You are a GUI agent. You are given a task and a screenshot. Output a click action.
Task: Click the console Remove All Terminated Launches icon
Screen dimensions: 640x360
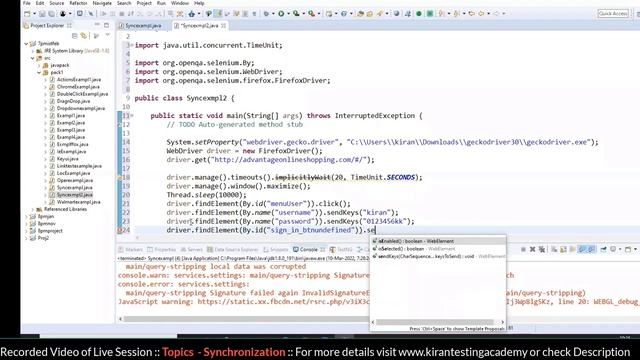pyautogui.click(x=542, y=249)
